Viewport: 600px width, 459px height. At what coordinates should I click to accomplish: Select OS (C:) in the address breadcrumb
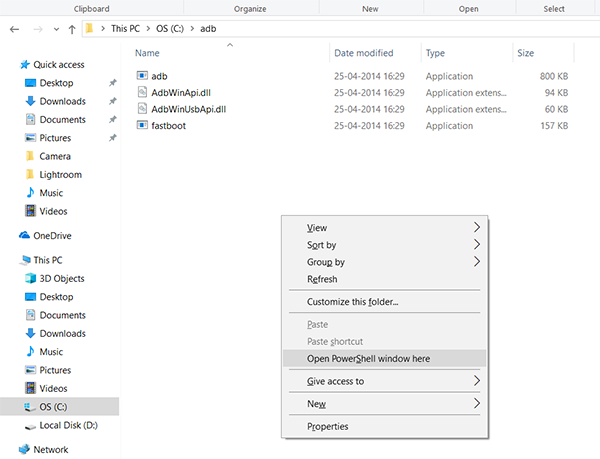coord(170,29)
